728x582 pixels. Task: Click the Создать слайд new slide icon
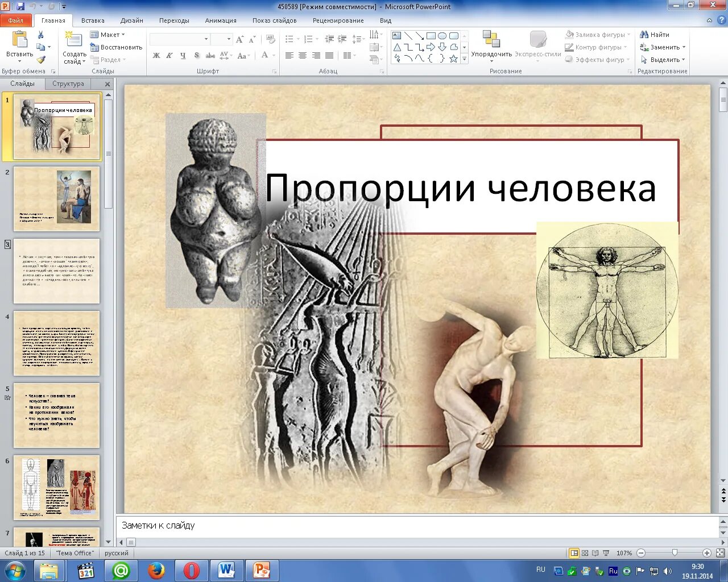point(73,40)
